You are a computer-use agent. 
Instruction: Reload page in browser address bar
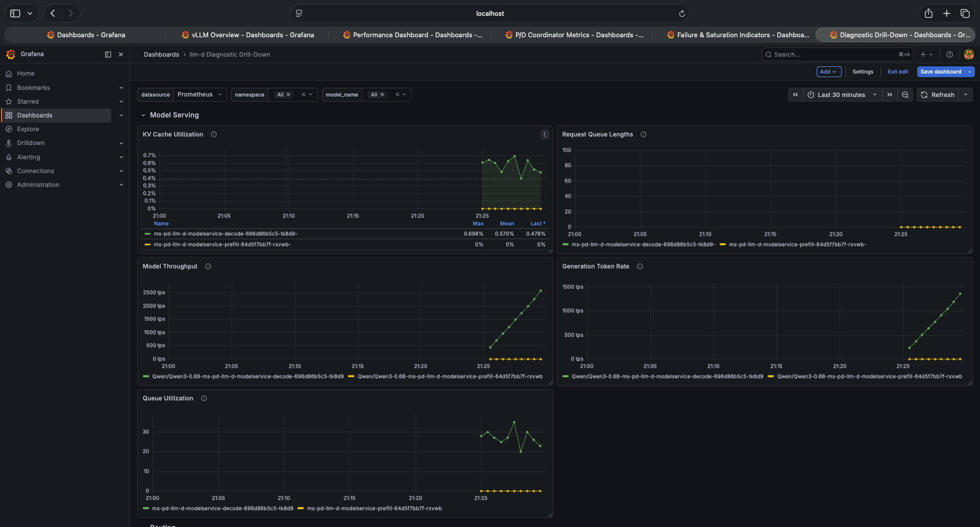tap(681, 14)
